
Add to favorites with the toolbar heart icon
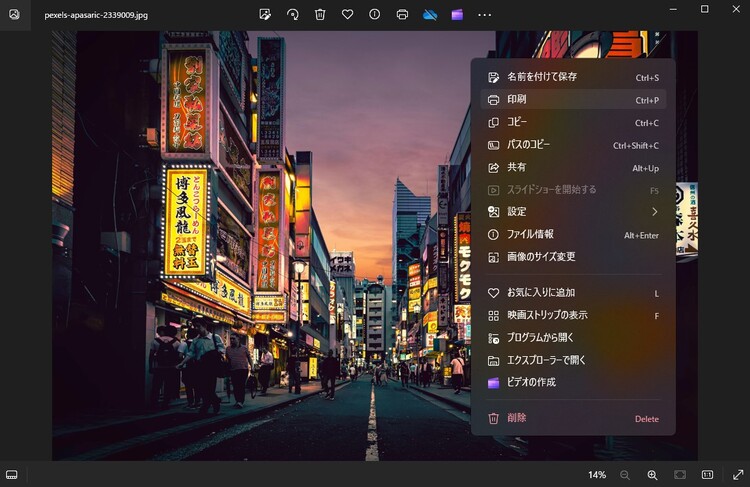(x=347, y=14)
